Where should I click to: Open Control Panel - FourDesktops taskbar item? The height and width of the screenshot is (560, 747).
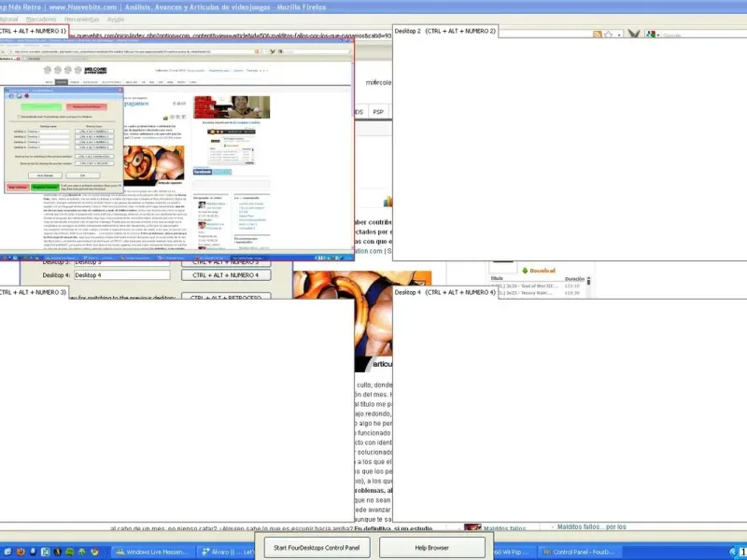[580, 553]
